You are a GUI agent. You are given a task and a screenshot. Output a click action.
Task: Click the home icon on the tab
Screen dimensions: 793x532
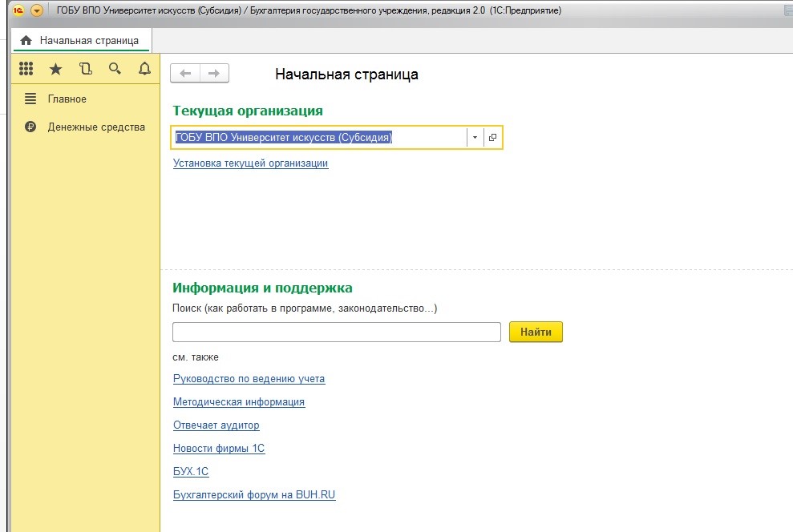pos(26,40)
